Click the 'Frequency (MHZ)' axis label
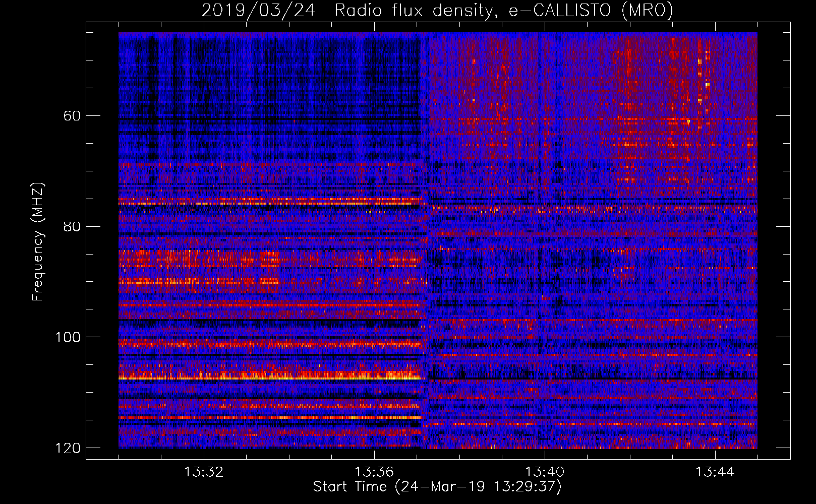Image resolution: width=816 pixels, height=504 pixels. [x=38, y=242]
